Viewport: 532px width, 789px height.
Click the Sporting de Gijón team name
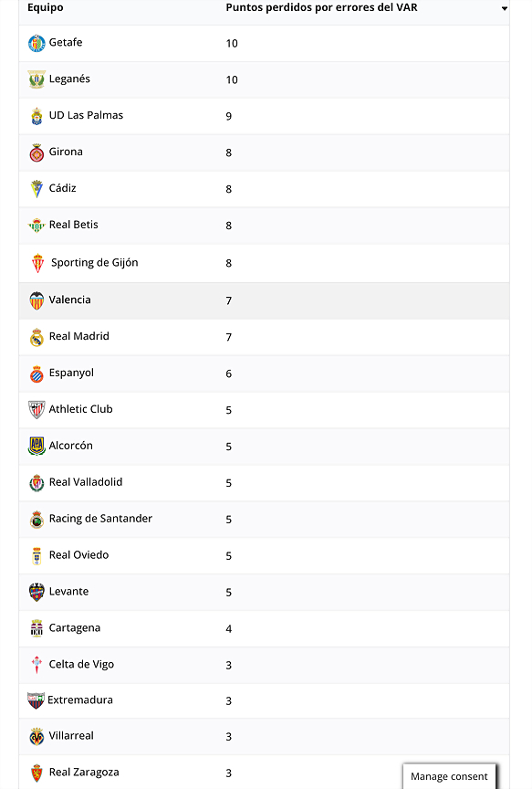(95, 263)
